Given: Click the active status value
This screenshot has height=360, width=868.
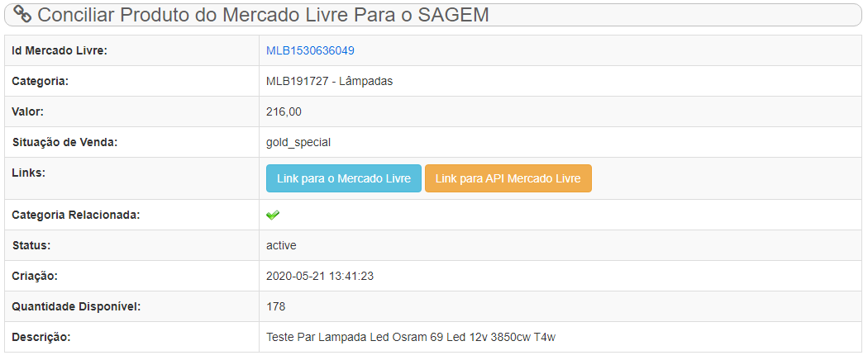Looking at the screenshot, I should pyautogui.click(x=281, y=245).
